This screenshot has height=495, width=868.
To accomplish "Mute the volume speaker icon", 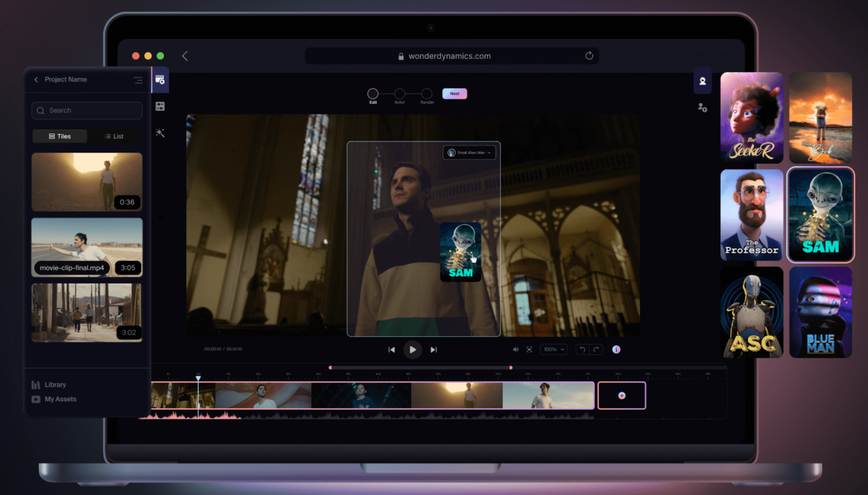I will pyautogui.click(x=516, y=349).
